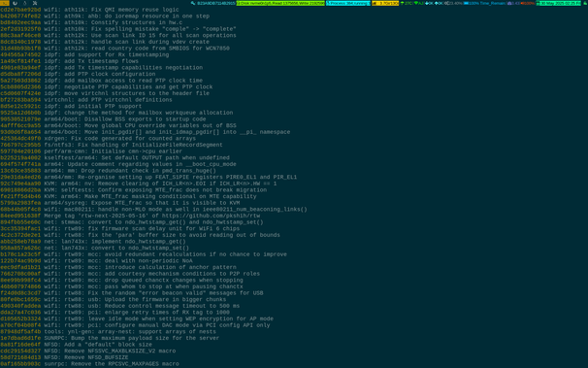Image resolution: width=588 pixels, height=368 pixels.
Task: Click commit hash cd2e7bae92bd
Action: click(20, 10)
